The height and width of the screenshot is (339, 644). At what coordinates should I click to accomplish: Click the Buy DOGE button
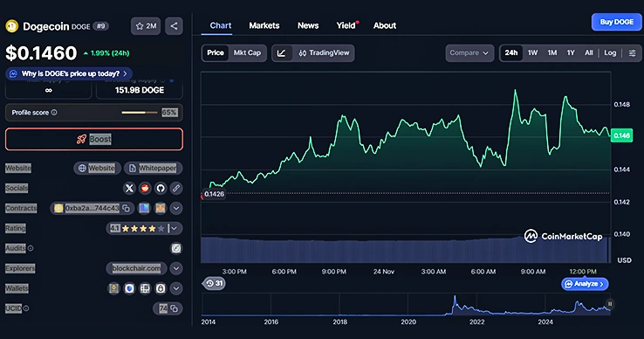(617, 22)
